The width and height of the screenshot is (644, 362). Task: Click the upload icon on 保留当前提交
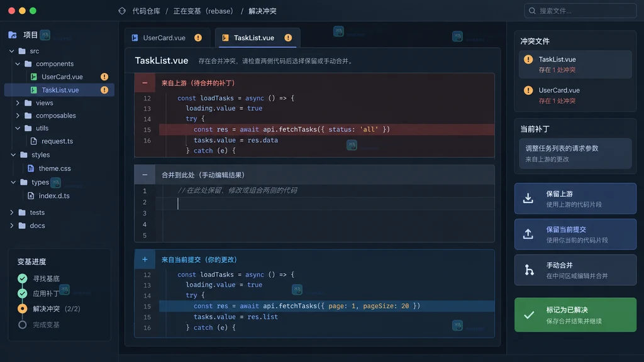(528, 234)
